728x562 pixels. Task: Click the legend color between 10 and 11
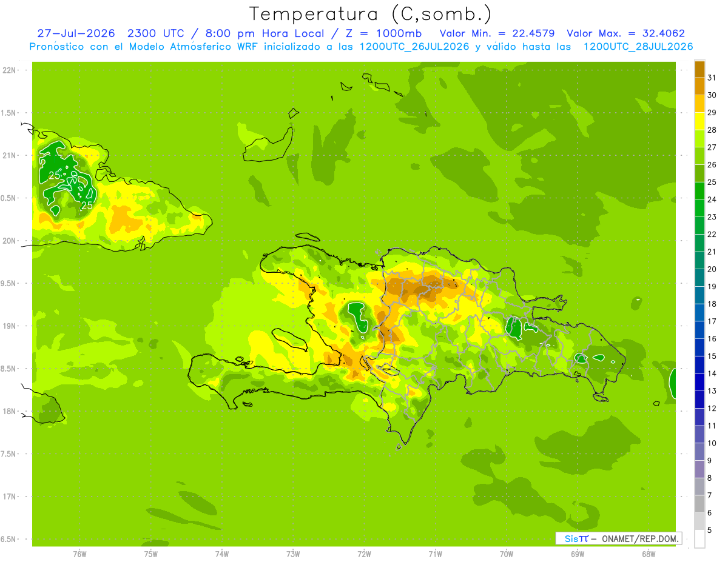(699, 434)
